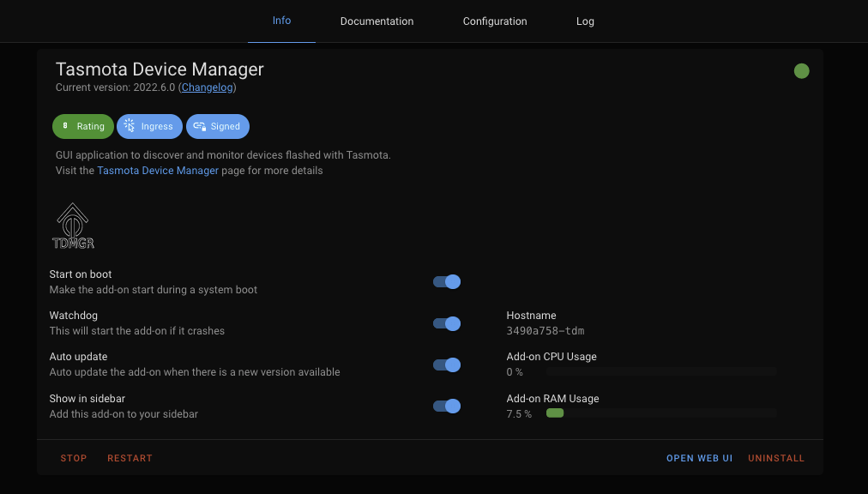868x494 pixels.
Task: Click the cloud-check icon on Signed badge
Action: [197, 126]
